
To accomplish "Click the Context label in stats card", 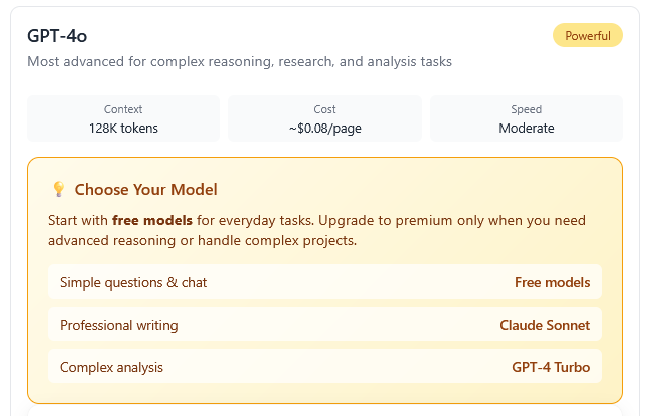I will click(123, 109).
